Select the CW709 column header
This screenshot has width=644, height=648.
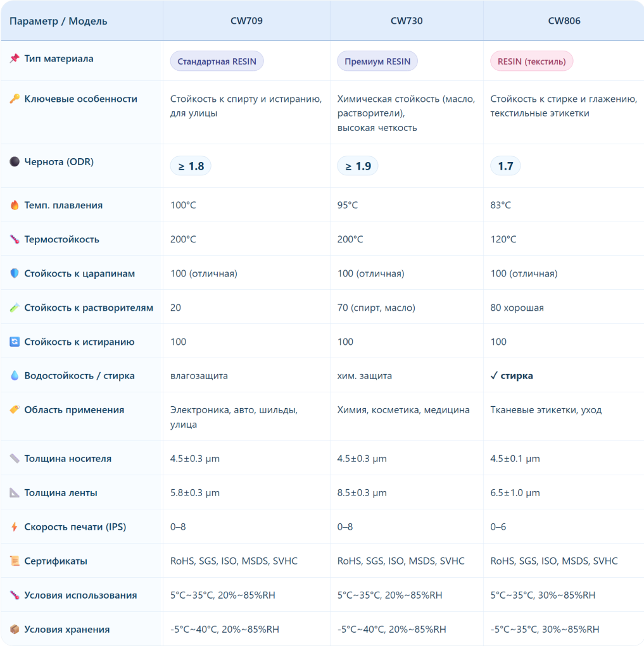[x=246, y=21]
